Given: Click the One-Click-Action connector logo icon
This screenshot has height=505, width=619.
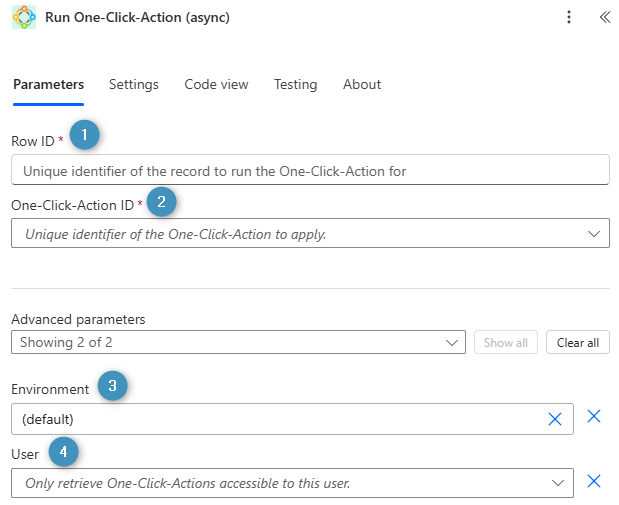Looking at the screenshot, I should pyautogui.click(x=23, y=17).
